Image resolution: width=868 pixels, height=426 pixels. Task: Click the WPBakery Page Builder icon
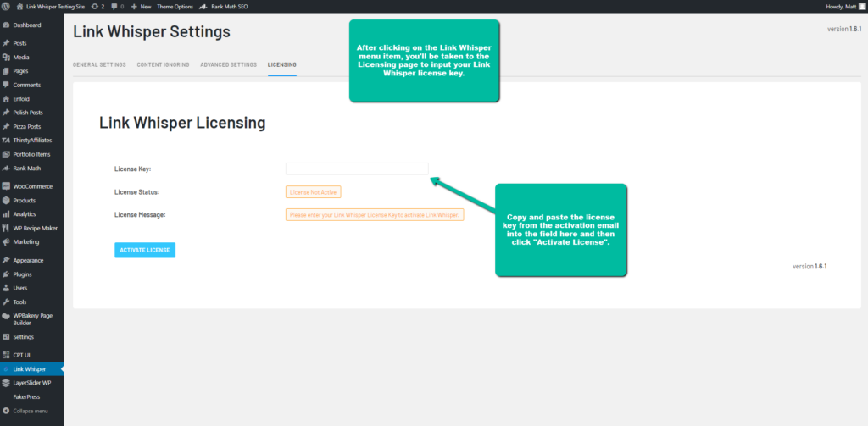pyautogui.click(x=6, y=316)
